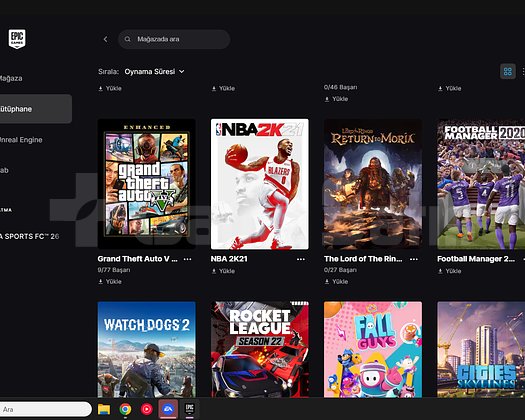The image size is (525, 420).
Task: Click 'Football Manager 2...' title
Action: [x=476, y=259]
